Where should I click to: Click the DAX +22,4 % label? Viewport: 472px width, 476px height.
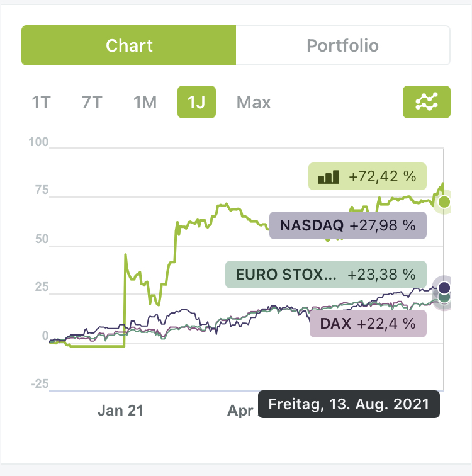[368, 324]
